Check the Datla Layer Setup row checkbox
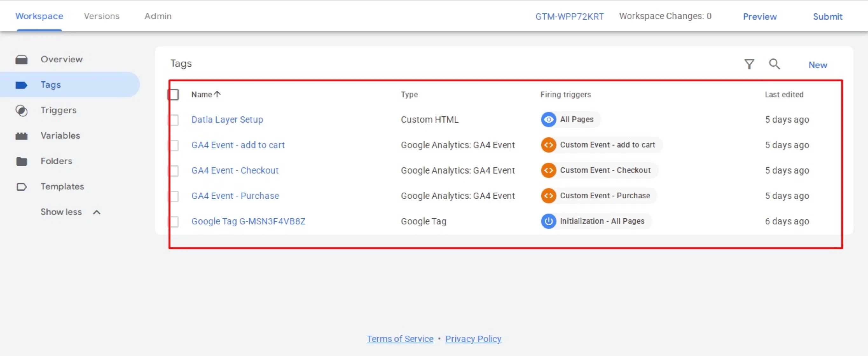The image size is (868, 356). (174, 120)
